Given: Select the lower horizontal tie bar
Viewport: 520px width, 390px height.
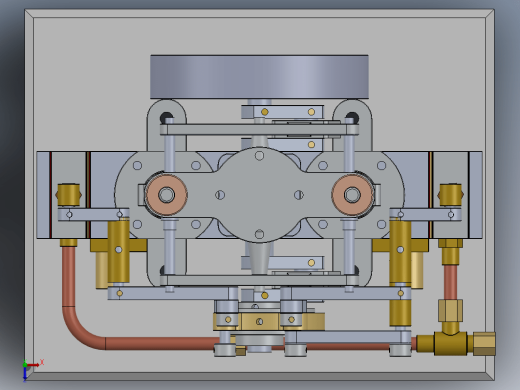Looking at the screenshot, I should point(259,280).
